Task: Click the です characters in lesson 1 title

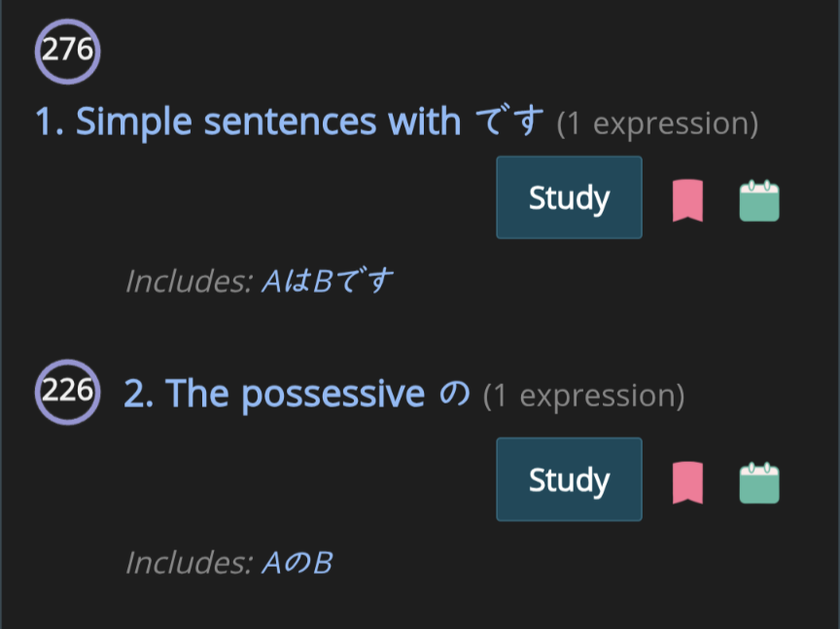Action: [x=509, y=122]
